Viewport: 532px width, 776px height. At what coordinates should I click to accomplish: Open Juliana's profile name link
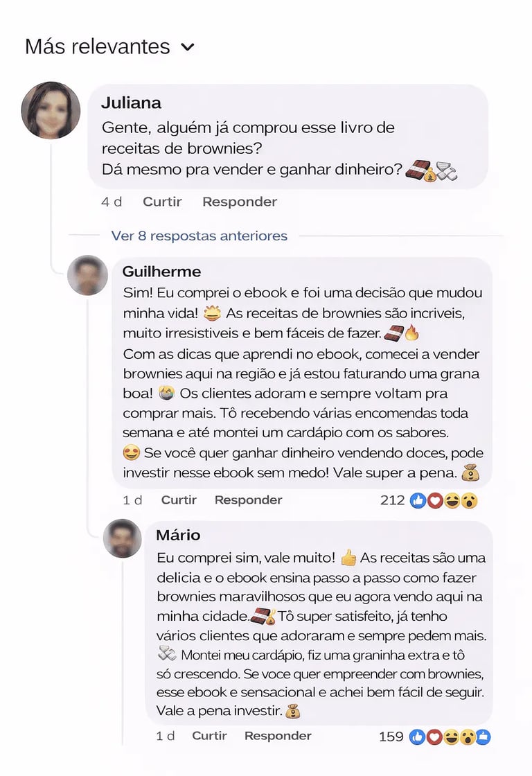tap(131, 103)
